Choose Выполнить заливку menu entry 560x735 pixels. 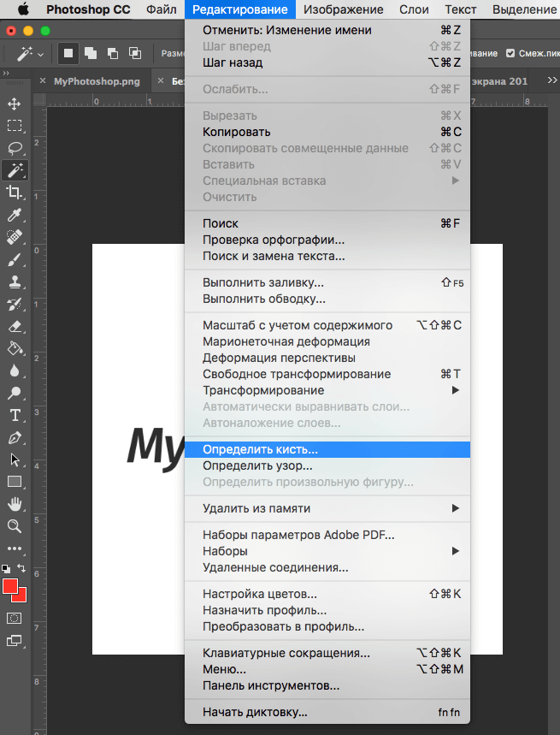pyautogui.click(x=327, y=282)
